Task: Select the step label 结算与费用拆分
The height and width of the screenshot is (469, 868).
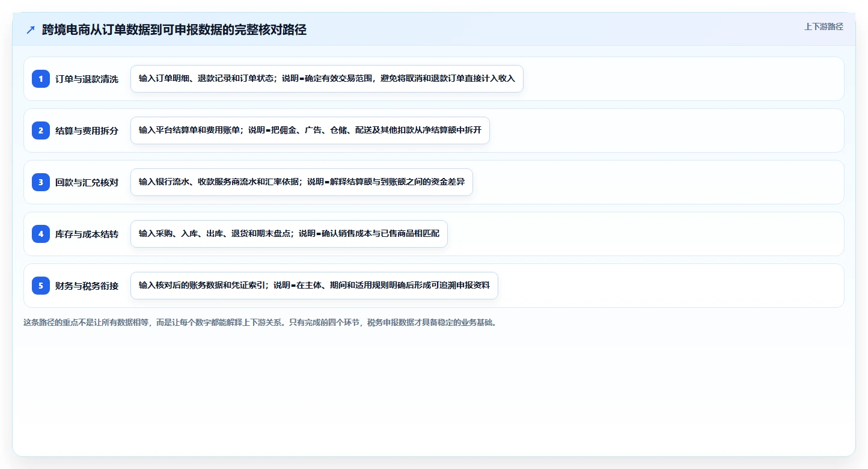Action: coord(87,130)
